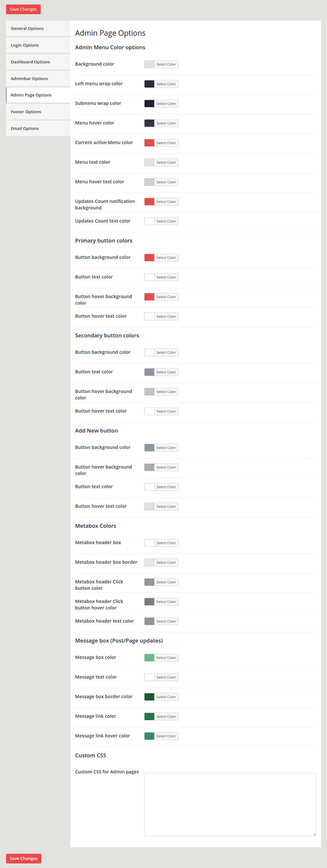Click the bottom Save Changes button
327x868 pixels.
(24, 858)
